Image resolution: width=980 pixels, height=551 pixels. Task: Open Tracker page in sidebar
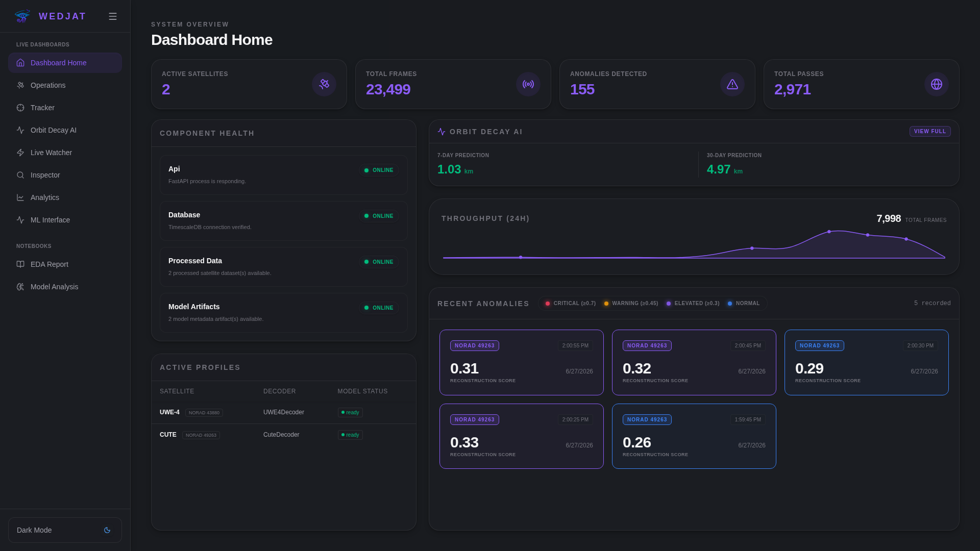coord(65,108)
